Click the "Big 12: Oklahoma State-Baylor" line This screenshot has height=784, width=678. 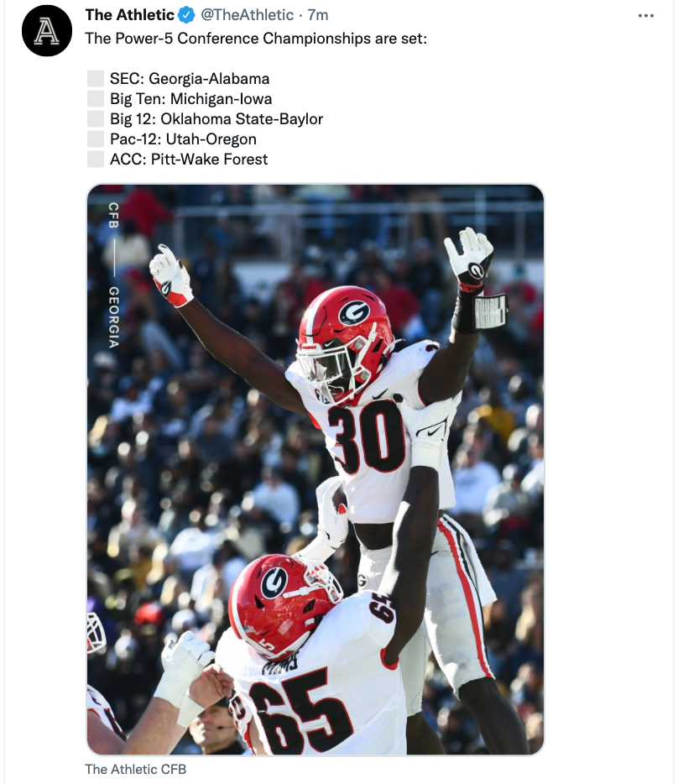click(x=216, y=118)
